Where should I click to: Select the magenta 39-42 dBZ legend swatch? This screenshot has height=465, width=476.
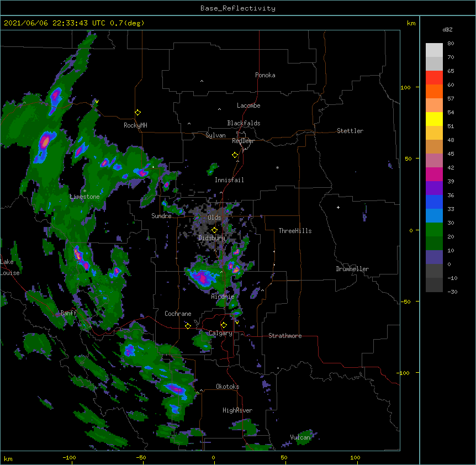coord(434,174)
